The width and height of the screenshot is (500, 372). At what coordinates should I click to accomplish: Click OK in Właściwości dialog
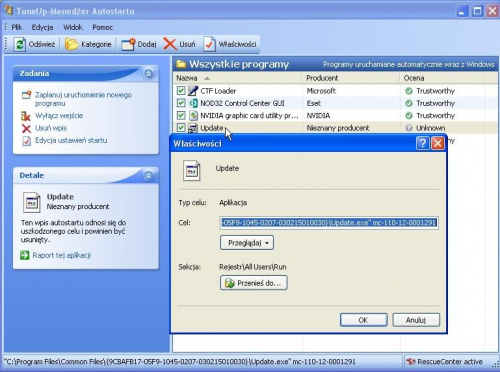pos(363,320)
